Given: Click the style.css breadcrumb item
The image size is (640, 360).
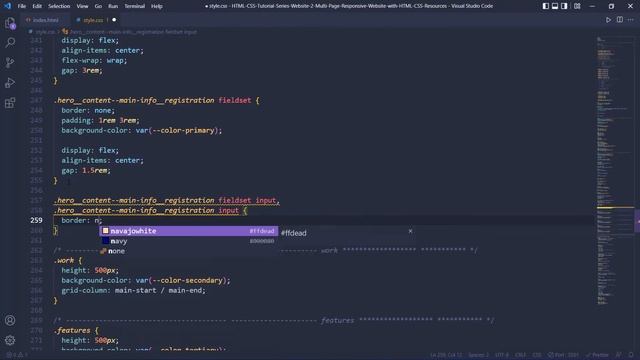Looking at the screenshot, I should coord(45,31).
